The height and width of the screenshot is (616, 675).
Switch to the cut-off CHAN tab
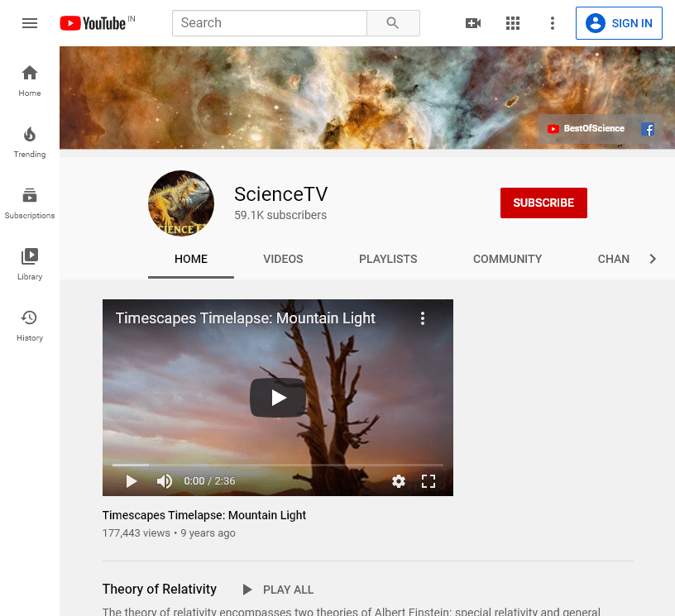point(614,259)
